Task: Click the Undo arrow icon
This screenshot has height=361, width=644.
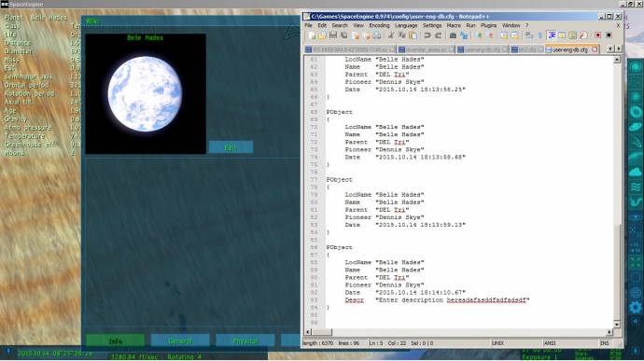Action: (x=427, y=35)
